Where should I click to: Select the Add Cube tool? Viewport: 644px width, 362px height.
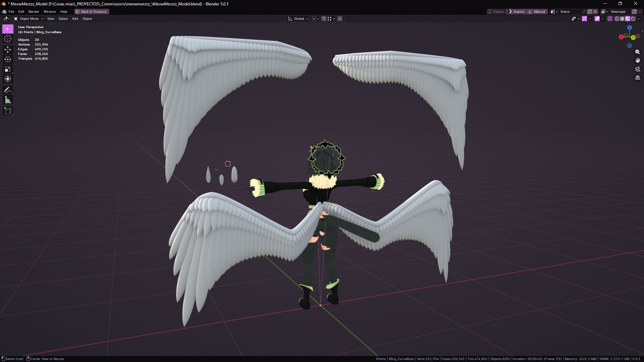tap(8, 111)
